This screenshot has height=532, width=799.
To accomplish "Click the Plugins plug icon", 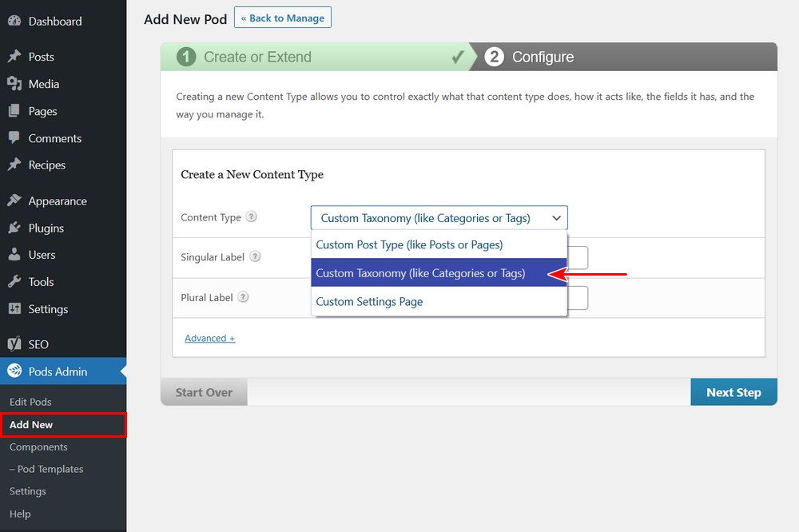I will coord(14,228).
